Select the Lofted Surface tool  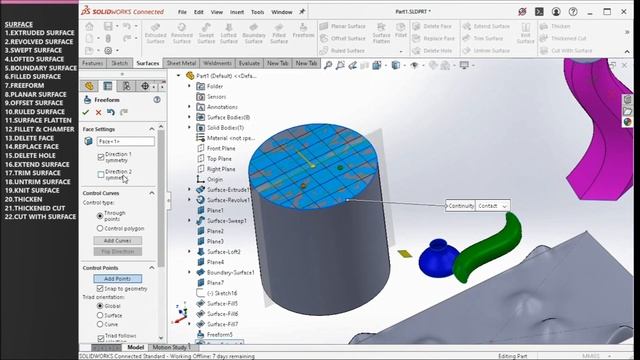tap(229, 33)
